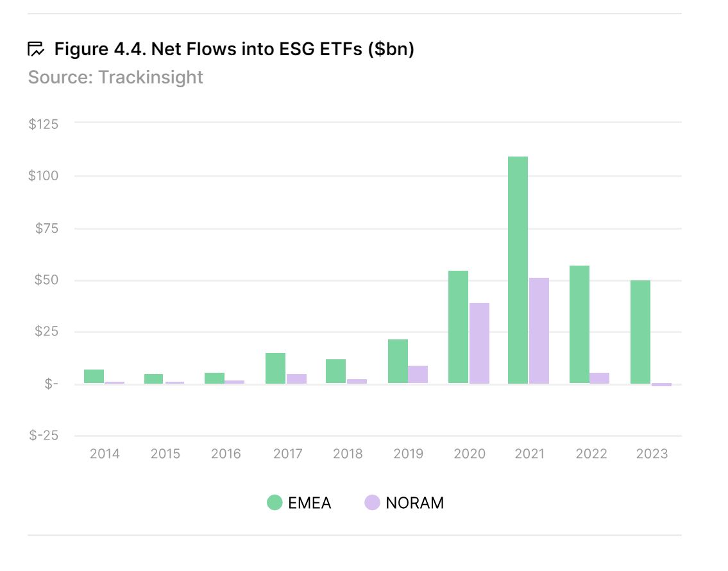Click the 2021 NORAM purple bar
The height and width of the screenshot is (571, 728).
(539, 330)
